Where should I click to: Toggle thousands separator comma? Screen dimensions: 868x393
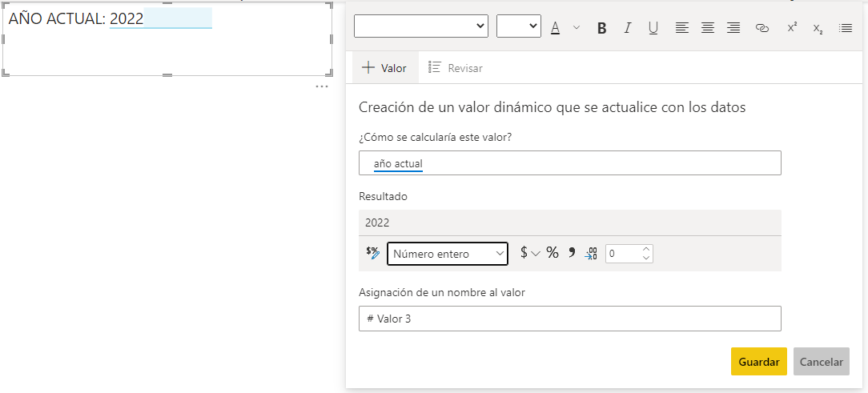pyautogui.click(x=572, y=253)
